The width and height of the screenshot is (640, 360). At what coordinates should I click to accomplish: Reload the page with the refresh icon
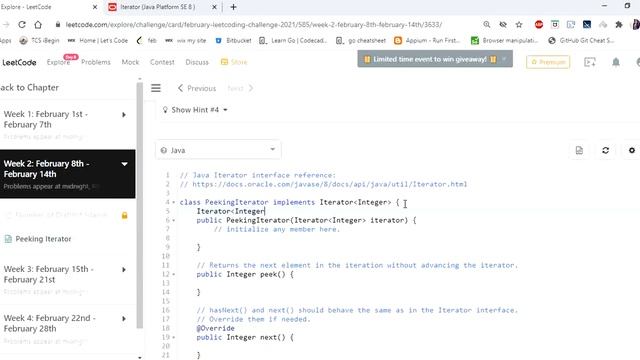pos(22,24)
